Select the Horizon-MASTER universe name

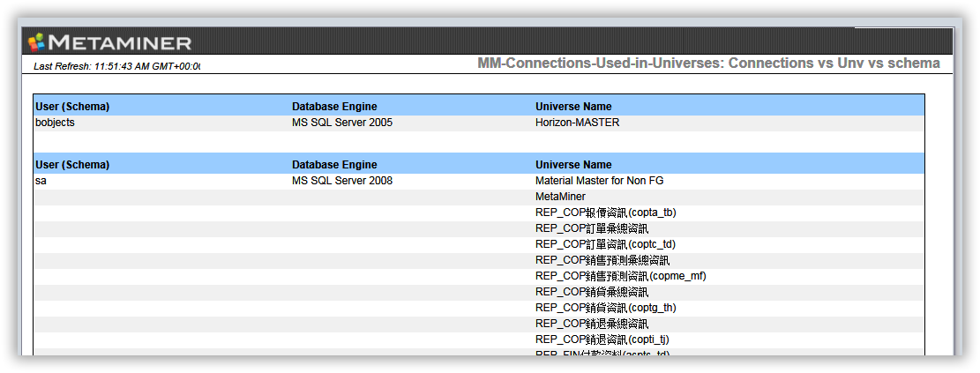(x=578, y=123)
